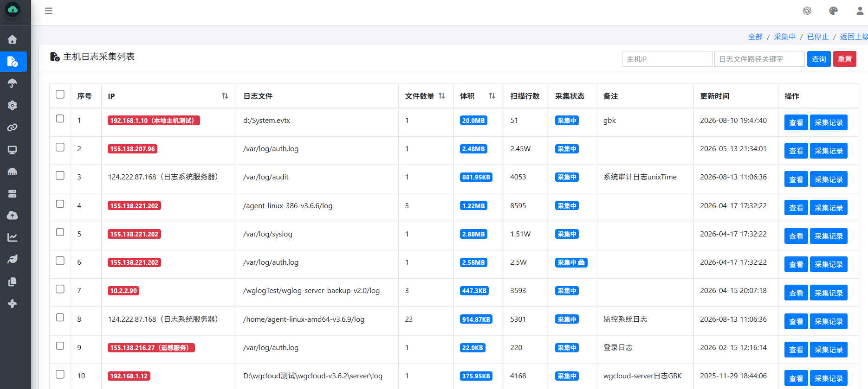
Task: Click 查看 for row 10 192.168.1.12
Action: coord(796,378)
